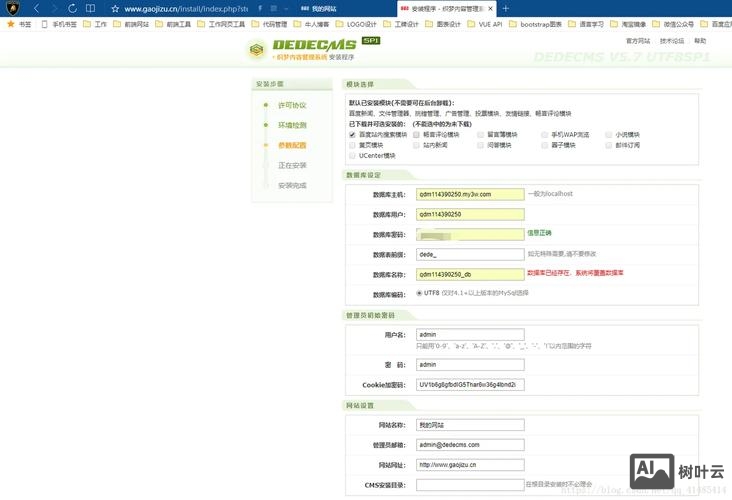Open the 图表设计 bookmark folder
The width and height of the screenshot is (732, 500).
(443, 24)
